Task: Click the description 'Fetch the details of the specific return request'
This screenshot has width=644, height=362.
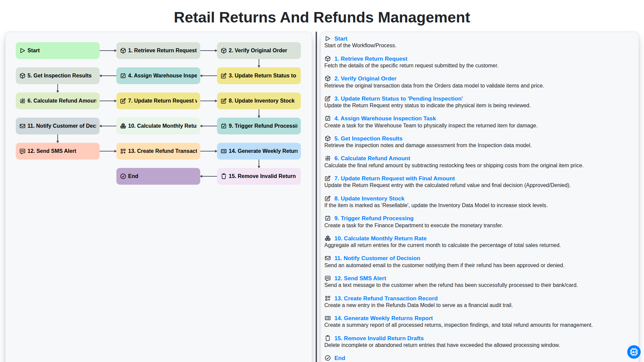Action: pos(412,65)
